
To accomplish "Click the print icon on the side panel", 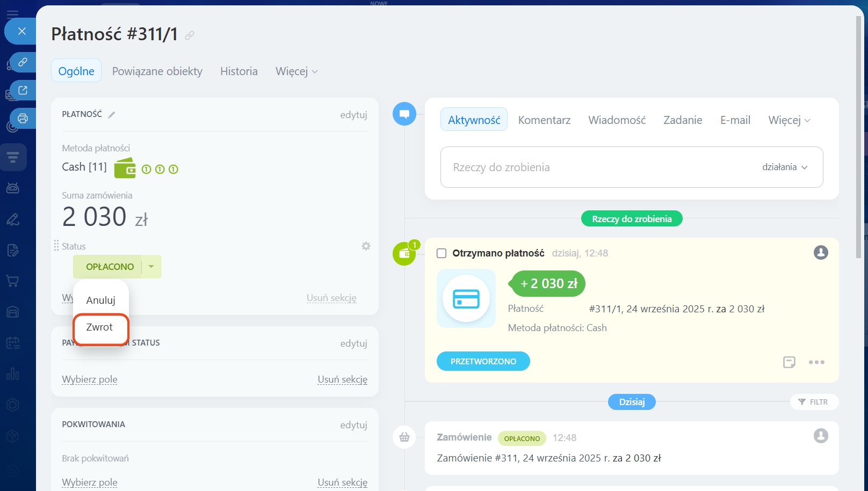I will point(23,118).
